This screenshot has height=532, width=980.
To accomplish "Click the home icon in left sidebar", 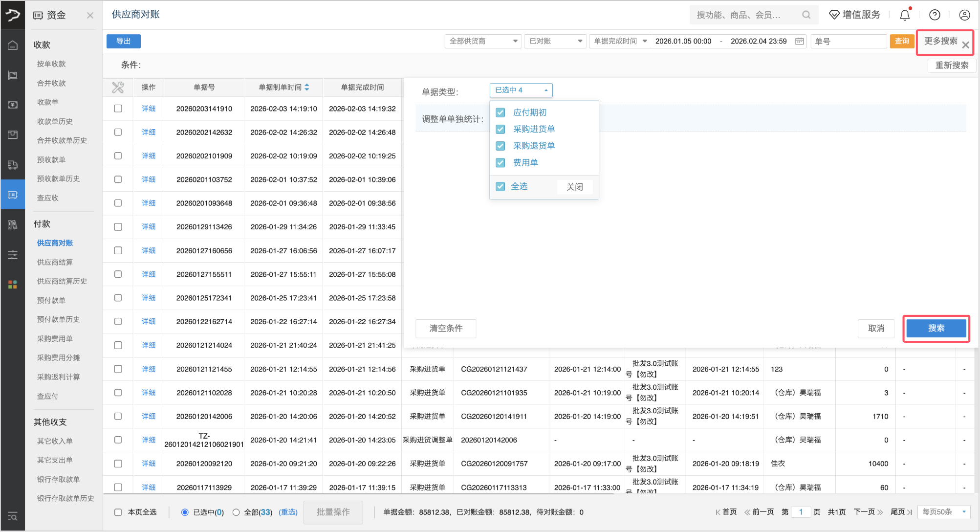I will (13, 45).
